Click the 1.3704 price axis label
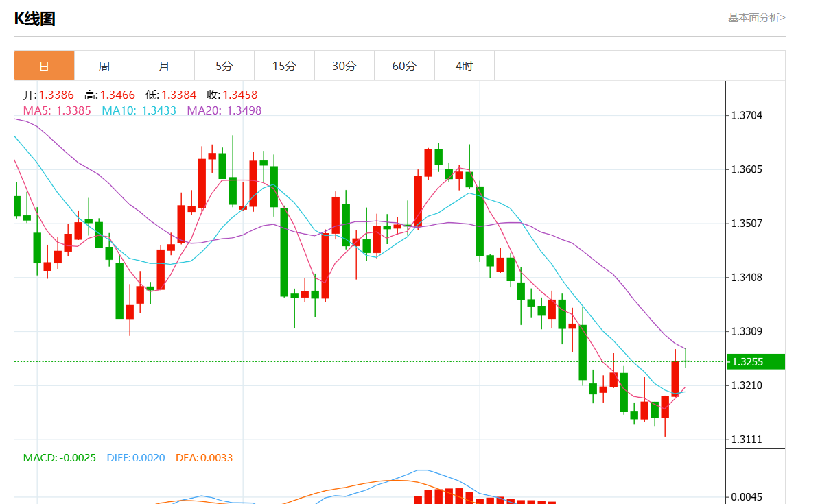Screen dimensions: 831x504 (747, 115)
